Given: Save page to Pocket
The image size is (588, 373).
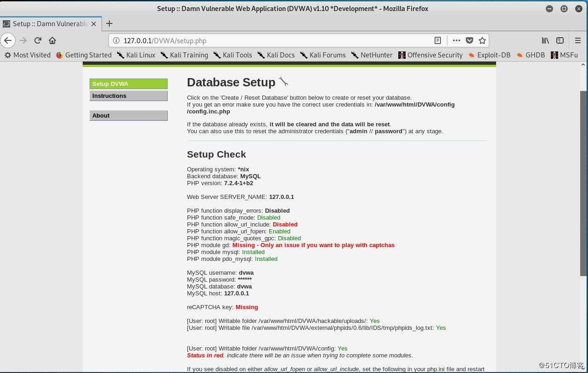Looking at the screenshot, I should (469, 40).
